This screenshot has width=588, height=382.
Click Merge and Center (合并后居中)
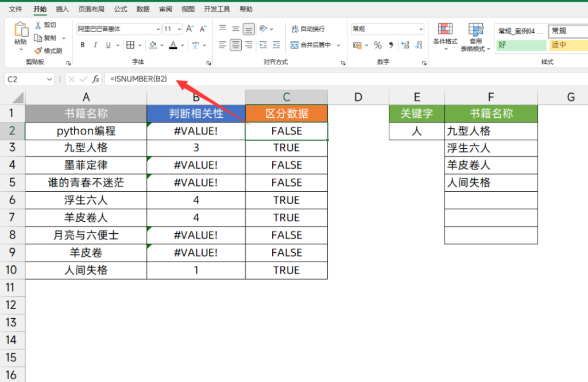pos(311,45)
